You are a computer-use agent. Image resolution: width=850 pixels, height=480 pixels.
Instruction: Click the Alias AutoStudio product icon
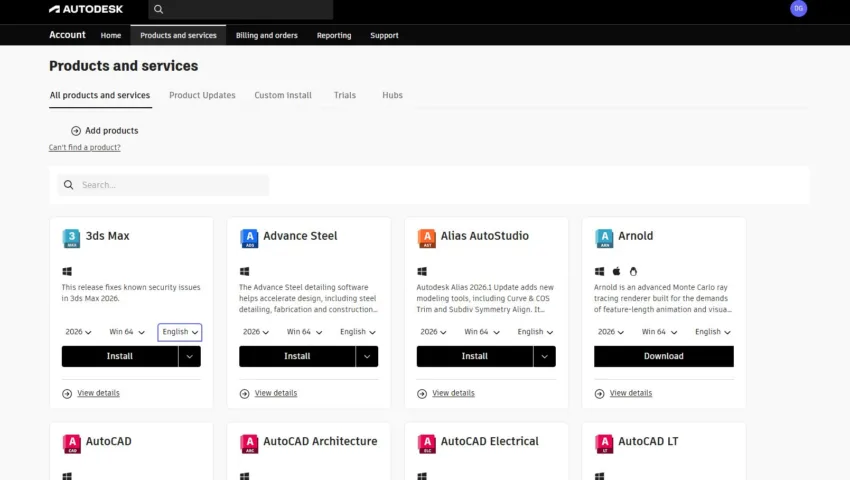(x=427, y=238)
